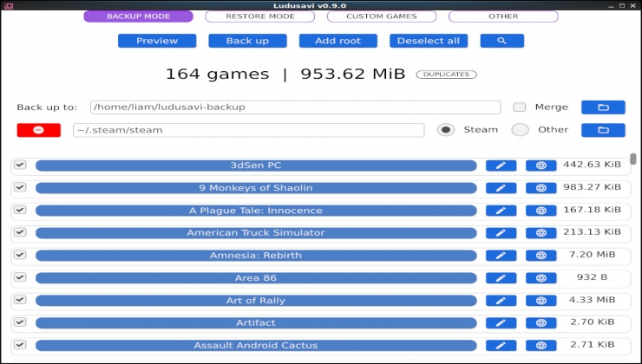
Task: Click the Preview button
Action: pyautogui.click(x=157, y=41)
